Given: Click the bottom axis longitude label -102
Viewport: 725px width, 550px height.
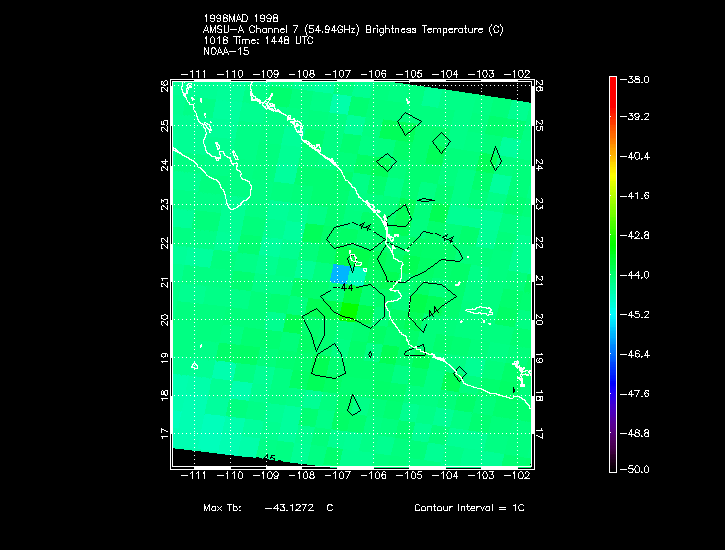Looking at the screenshot, I should click(x=516, y=475).
